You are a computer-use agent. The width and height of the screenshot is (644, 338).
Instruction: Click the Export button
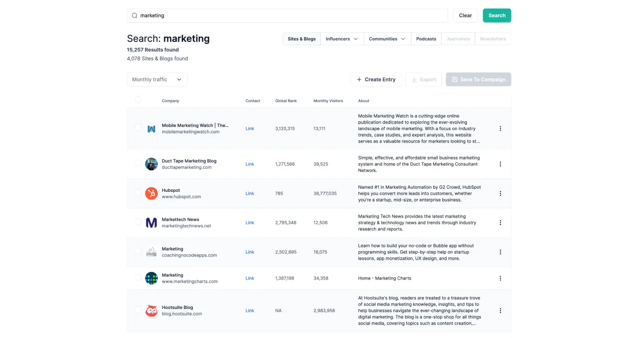tap(423, 80)
